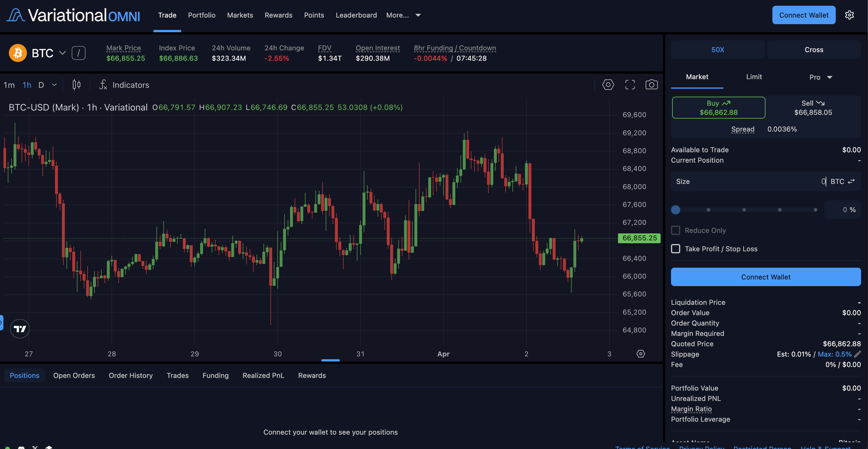Viewport: 868px width, 449px height.
Task: Click the candlestick chart style icon
Action: pyautogui.click(x=77, y=85)
